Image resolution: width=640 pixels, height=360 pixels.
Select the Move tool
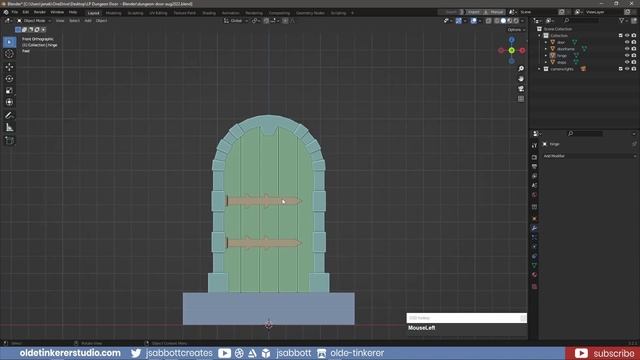tap(9, 67)
